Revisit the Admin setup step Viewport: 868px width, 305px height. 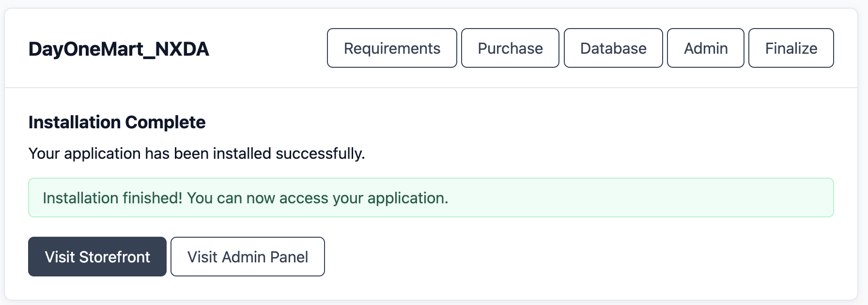tap(705, 48)
